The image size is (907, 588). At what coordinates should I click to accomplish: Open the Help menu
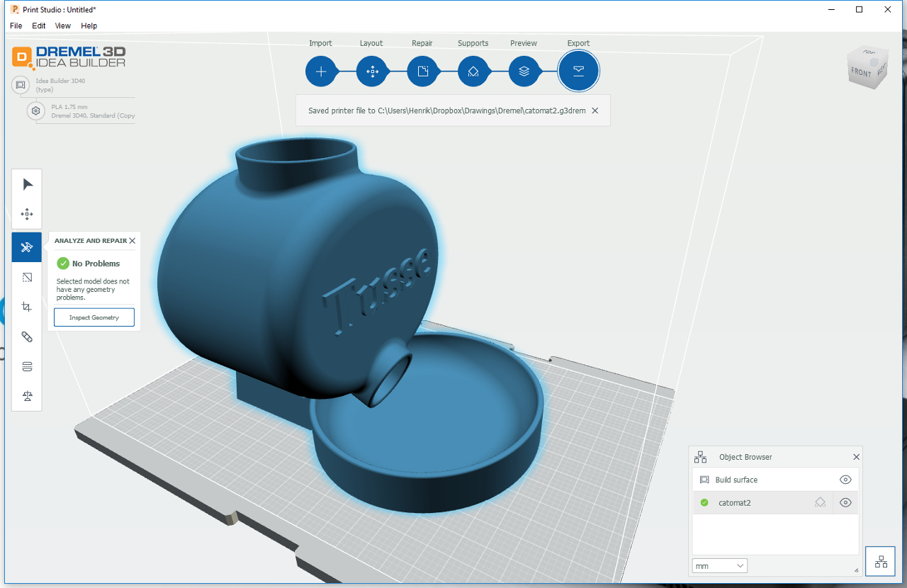click(89, 26)
